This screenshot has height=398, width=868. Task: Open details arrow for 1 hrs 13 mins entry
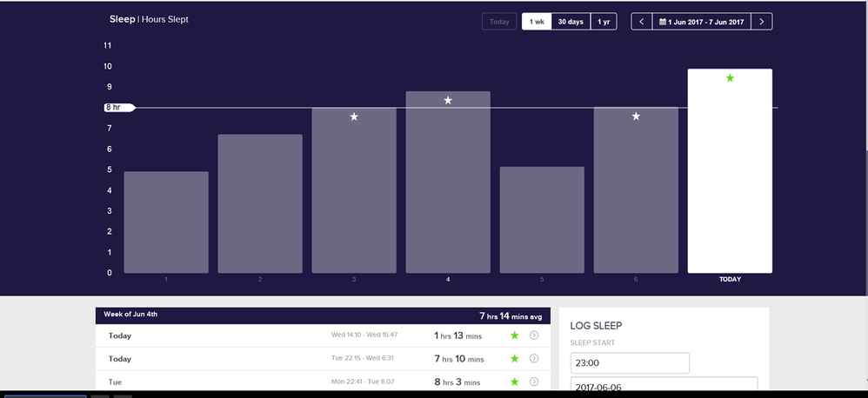[x=534, y=335]
